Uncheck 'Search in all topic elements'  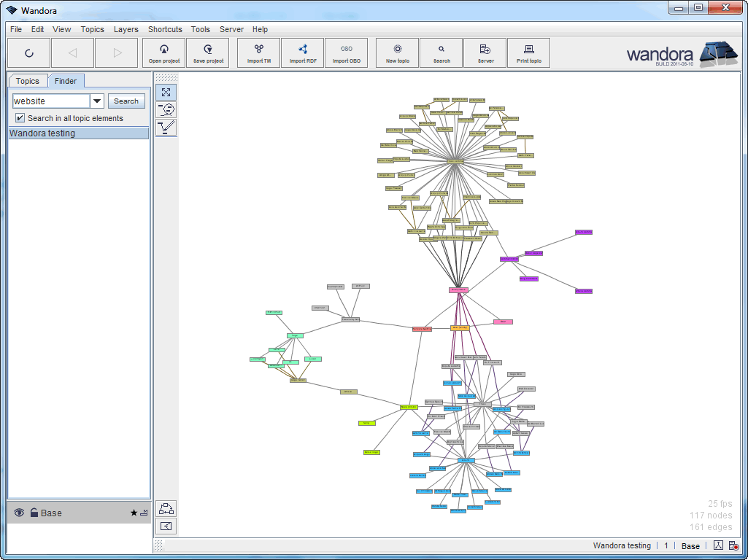click(19, 117)
